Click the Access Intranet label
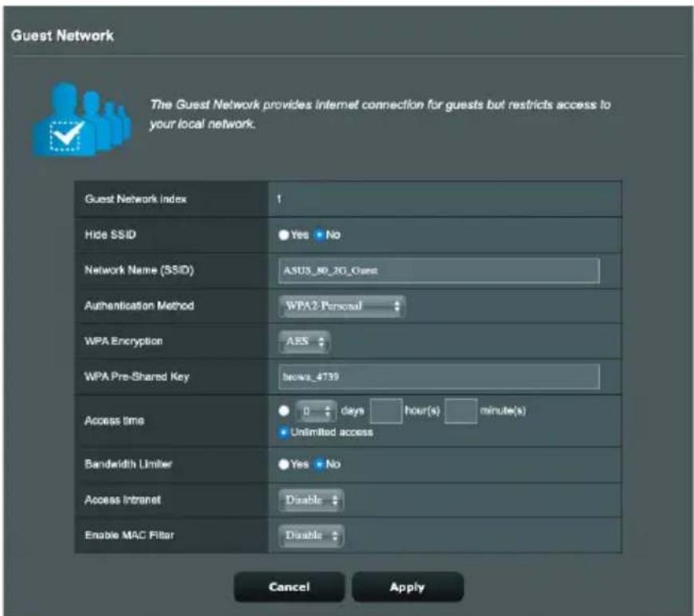Viewport: 694px width, 616px height. pyautogui.click(x=123, y=500)
